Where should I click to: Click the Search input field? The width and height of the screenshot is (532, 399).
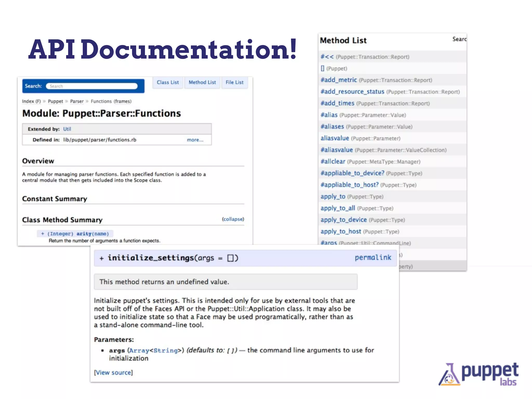[x=92, y=86]
